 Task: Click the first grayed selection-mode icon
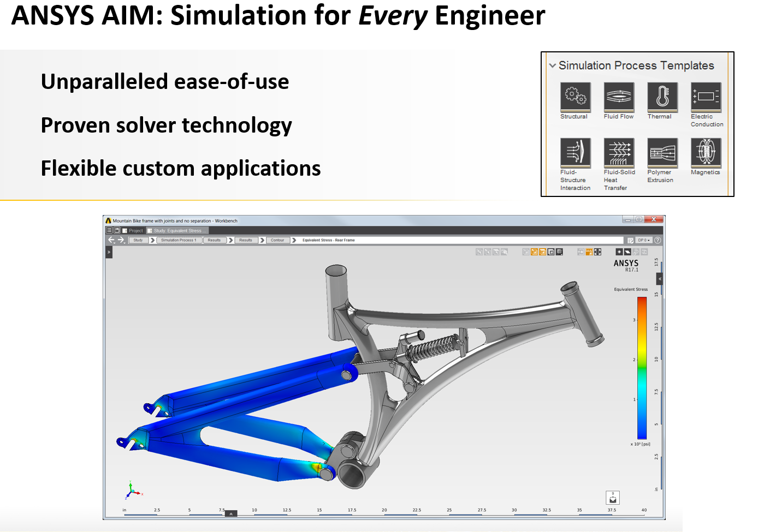[479, 252]
